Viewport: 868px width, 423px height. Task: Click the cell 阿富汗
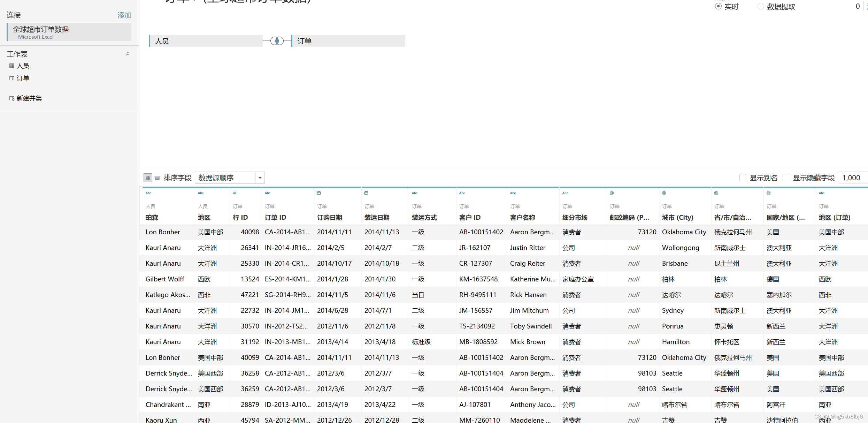[776, 405]
